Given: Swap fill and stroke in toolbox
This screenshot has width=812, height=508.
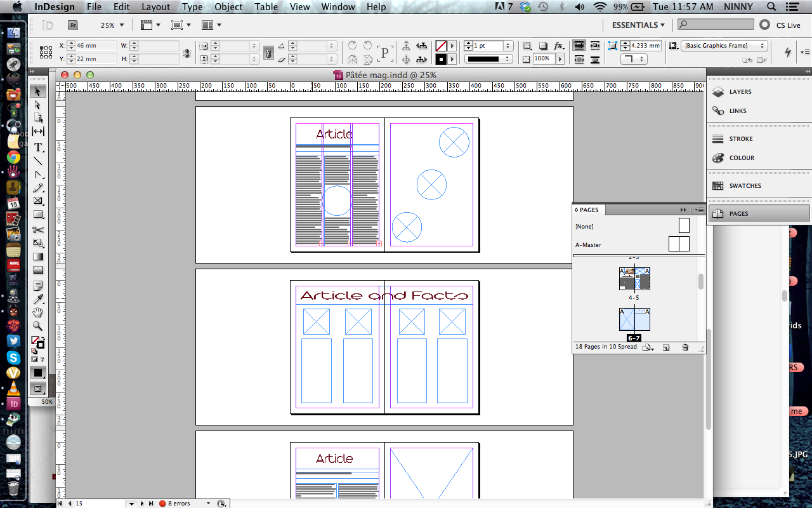Looking at the screenshot, I should (x=42, y=339).
